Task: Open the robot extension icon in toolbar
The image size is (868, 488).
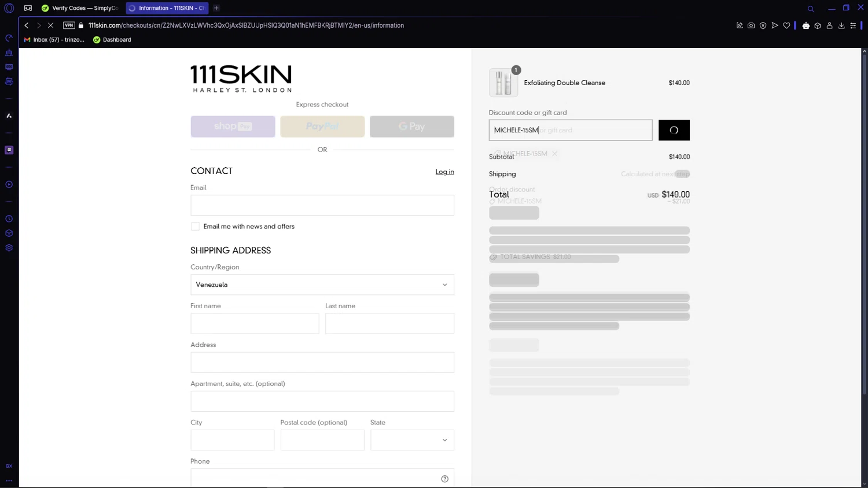Action: (x=806, y=25)
